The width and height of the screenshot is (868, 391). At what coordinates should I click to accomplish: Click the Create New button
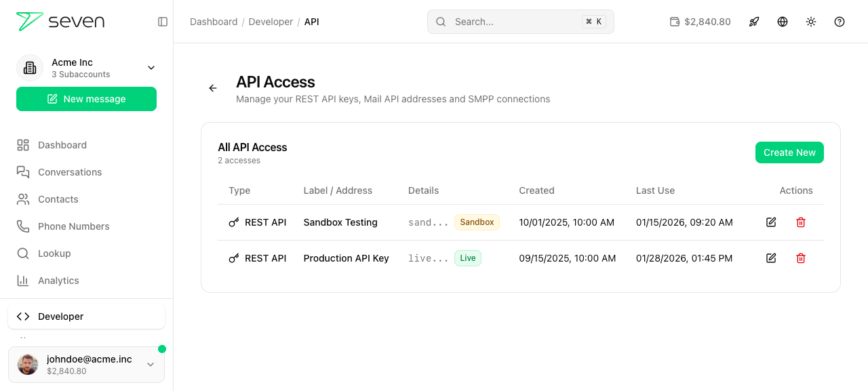coord(789,152)
